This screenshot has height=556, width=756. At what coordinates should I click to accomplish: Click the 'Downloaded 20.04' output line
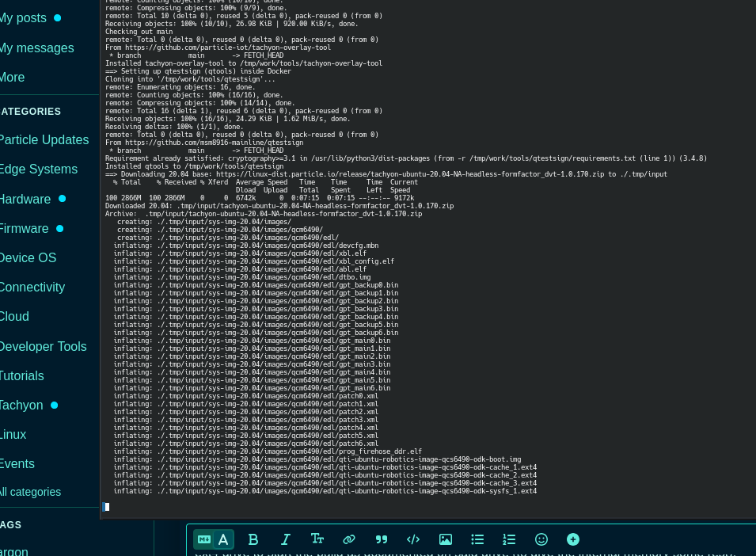[279, 206]
